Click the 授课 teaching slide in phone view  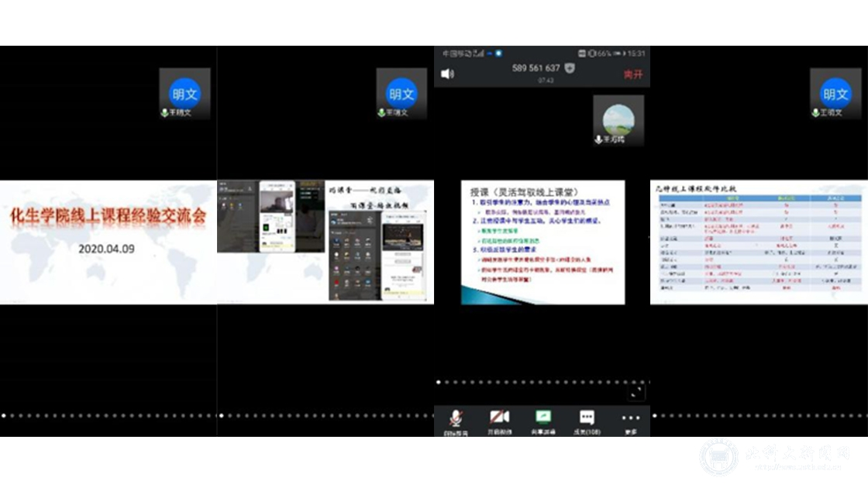tap(542, 242)
